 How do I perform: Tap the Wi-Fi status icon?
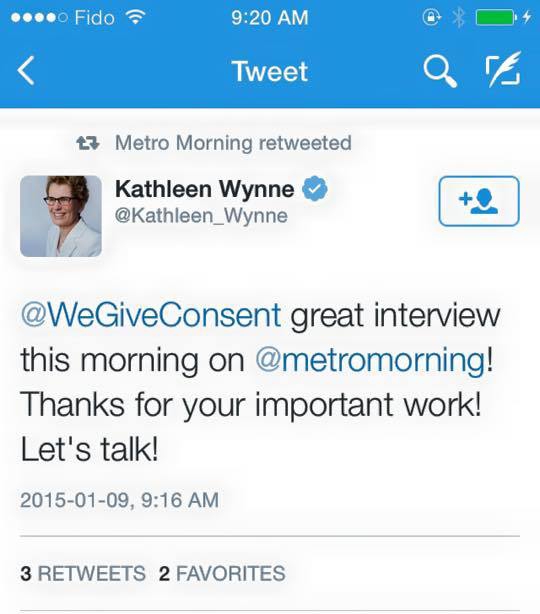point(135,17)
